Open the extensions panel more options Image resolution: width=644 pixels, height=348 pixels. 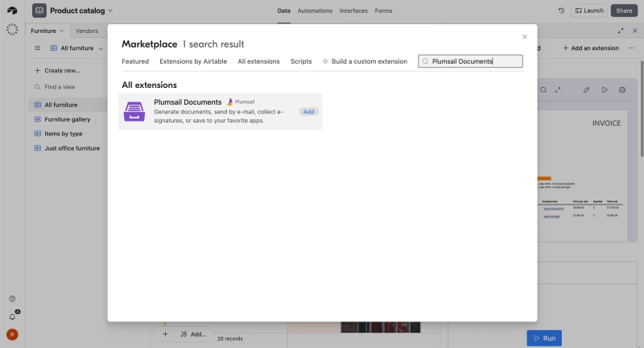click(x=631, y=48)
